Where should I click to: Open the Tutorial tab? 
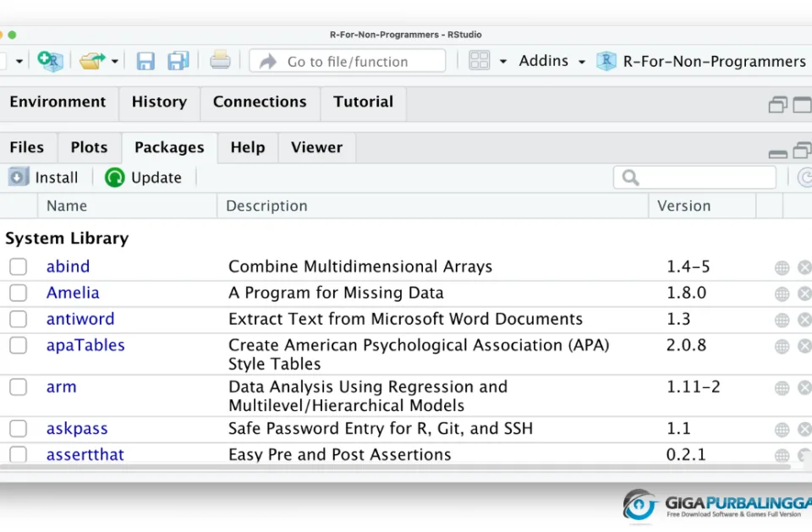pyautogui.click(x=363, y=102)
